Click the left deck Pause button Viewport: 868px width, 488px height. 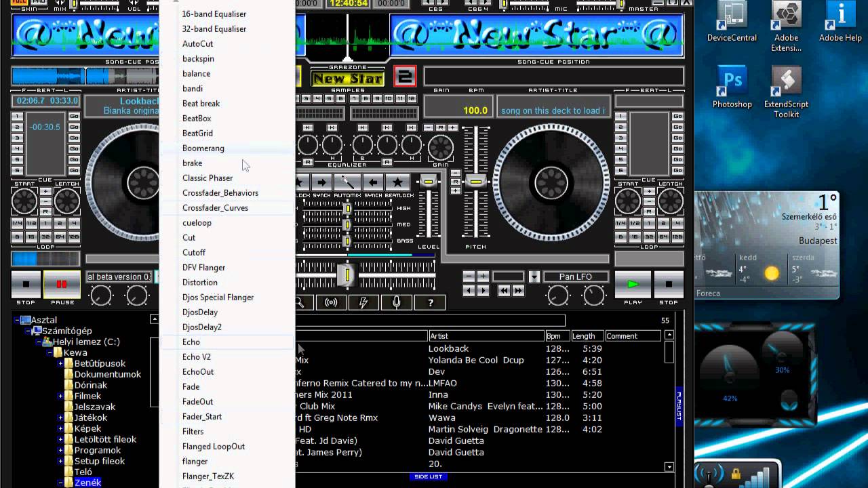coord(62,284)
